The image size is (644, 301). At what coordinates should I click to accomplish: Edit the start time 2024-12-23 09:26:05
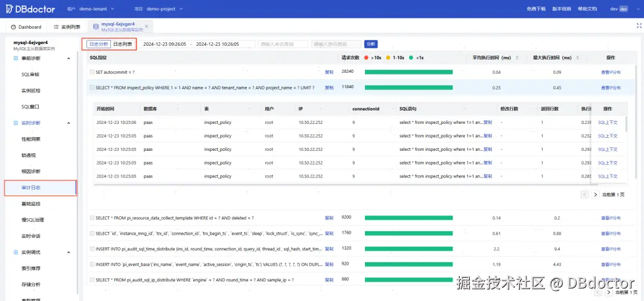pyautogui.click(x=165, y=44)
